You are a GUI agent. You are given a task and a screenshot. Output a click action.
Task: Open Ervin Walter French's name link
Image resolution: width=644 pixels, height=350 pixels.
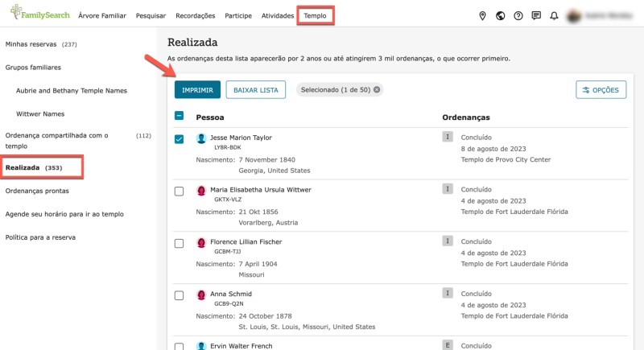point(241,346)
